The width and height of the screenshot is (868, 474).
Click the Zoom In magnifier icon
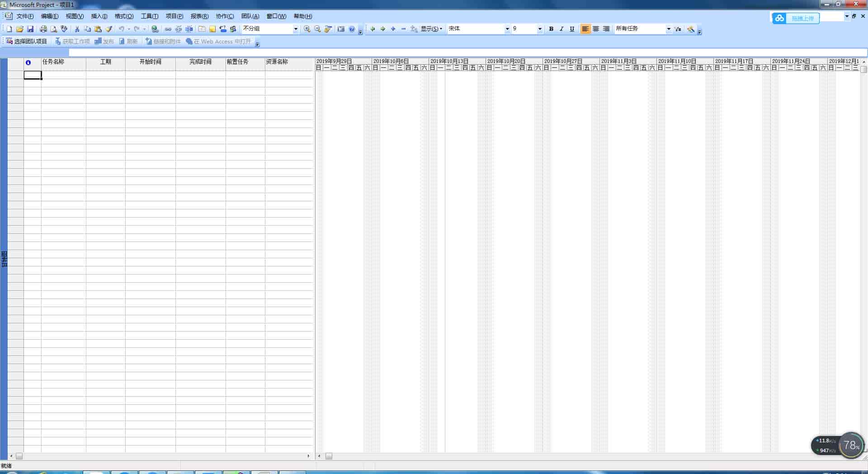coord(307,29)
